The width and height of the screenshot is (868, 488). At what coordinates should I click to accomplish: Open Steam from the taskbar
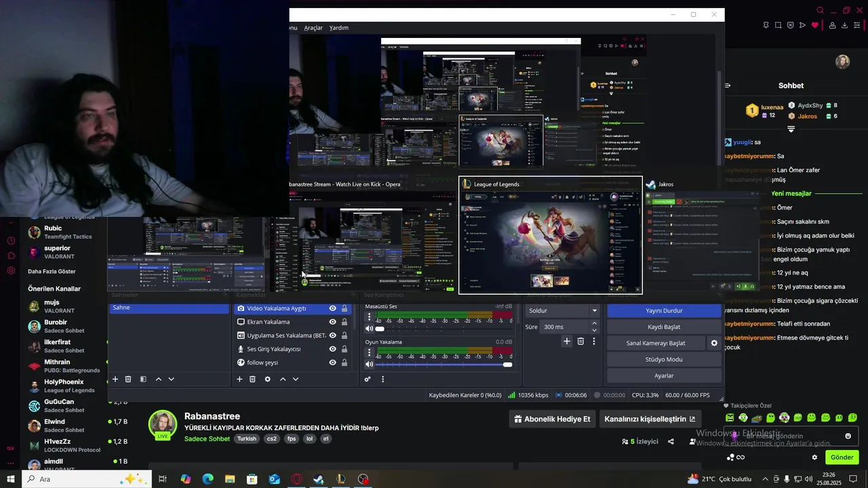pyautogui.click(x=319, y=479)
